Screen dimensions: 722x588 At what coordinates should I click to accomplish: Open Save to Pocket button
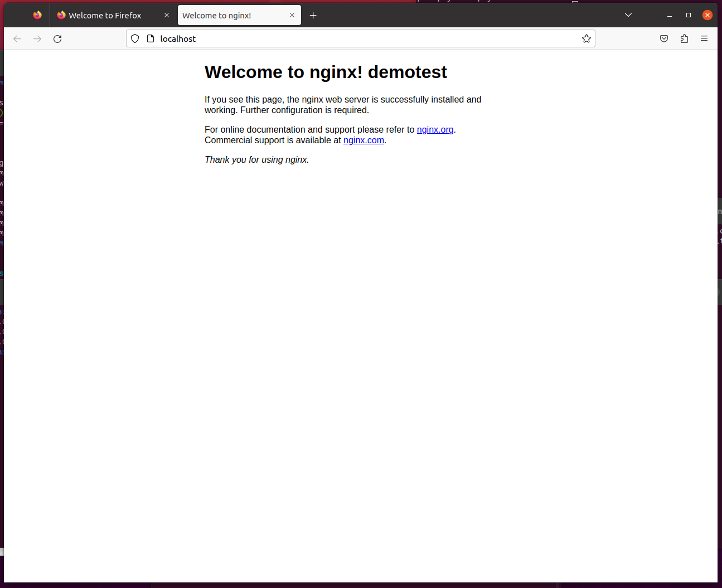[x=664, y=38]
